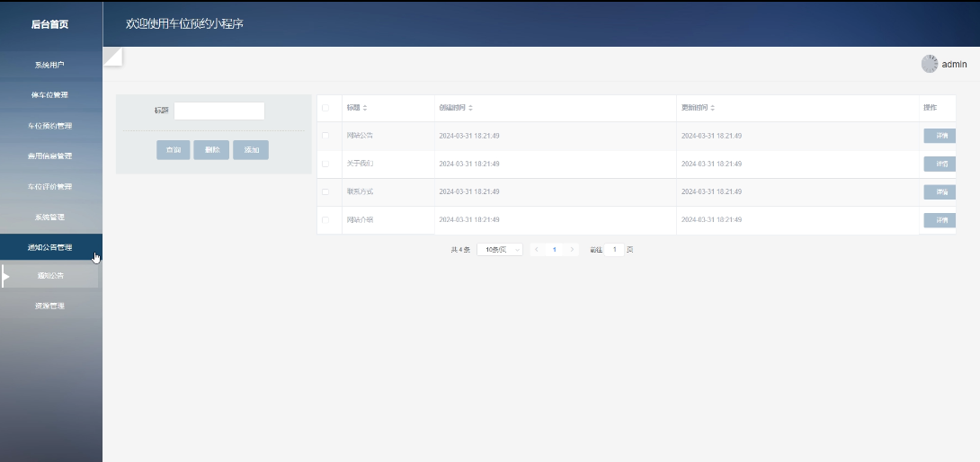The width and height of the screenshot is (980, 462).
Task: Click the admin avatar icon
Action: pyautogui.click(x=930, y=64)
